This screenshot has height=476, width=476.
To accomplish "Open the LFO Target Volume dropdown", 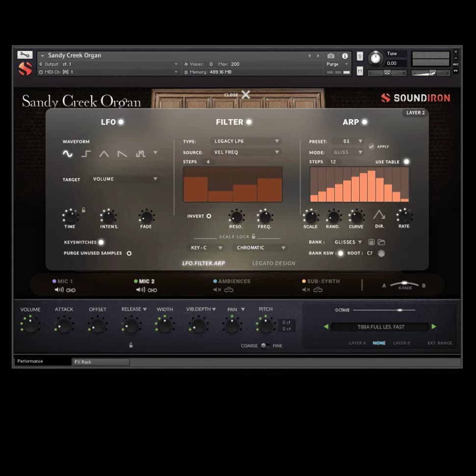I will point(125,179).
